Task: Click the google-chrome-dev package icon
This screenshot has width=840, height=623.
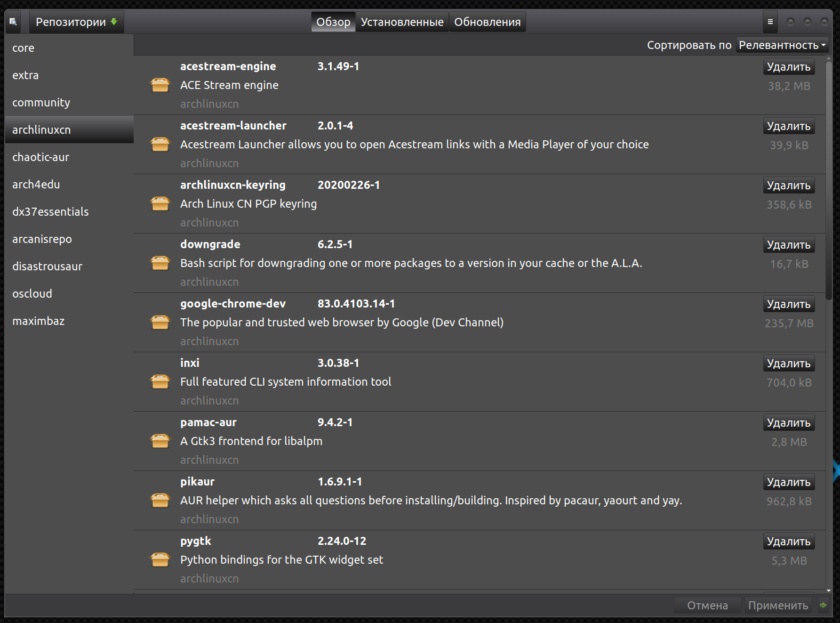Action: 160,323
